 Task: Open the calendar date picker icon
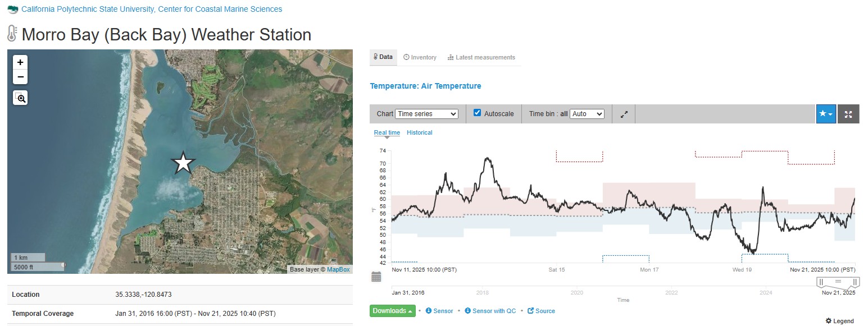[x=376, y=277]
